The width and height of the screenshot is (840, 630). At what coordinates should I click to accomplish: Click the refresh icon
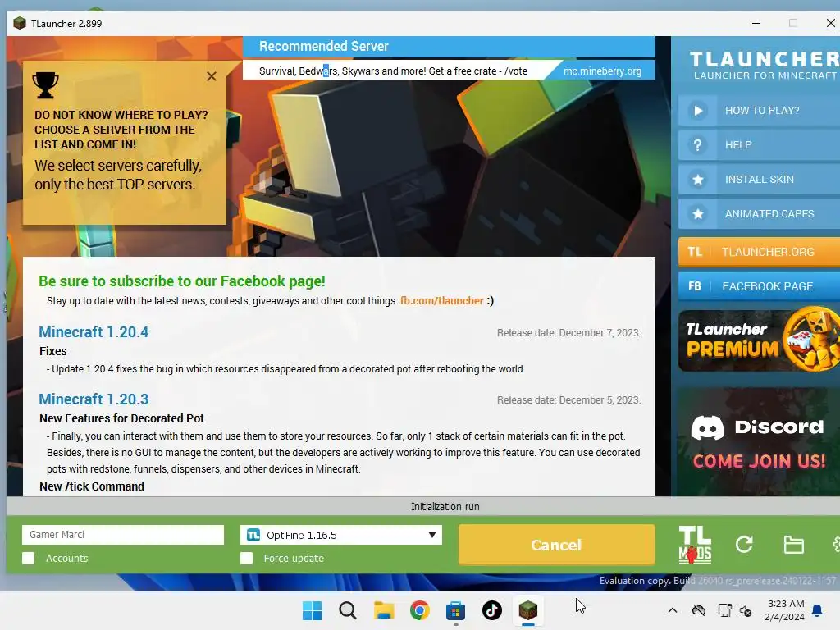pyautogui.click(x=744, y=545)
